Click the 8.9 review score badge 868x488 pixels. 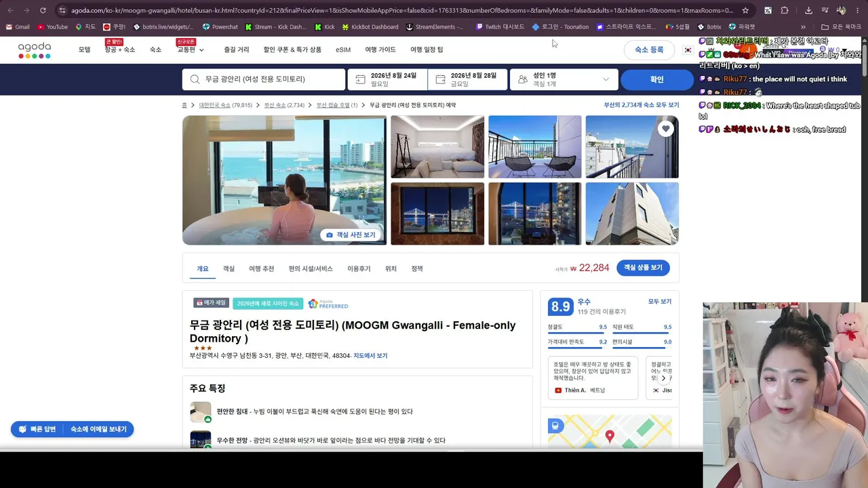560,306
